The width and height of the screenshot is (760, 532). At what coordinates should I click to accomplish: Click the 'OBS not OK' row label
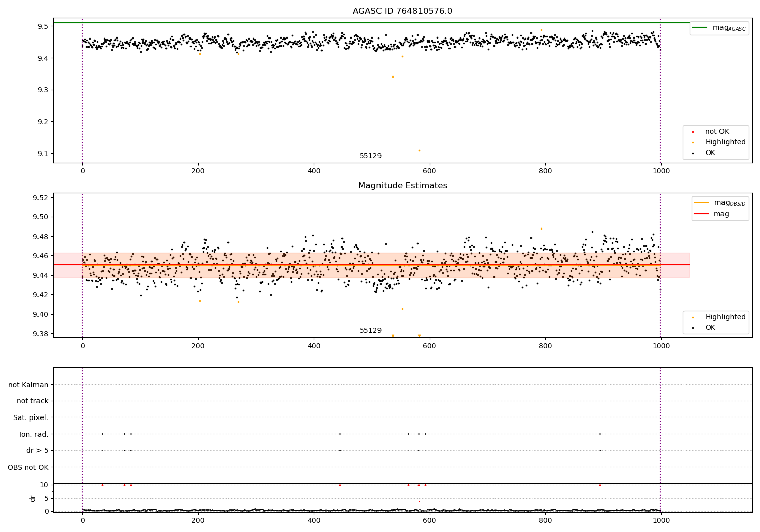click(28, 467)
